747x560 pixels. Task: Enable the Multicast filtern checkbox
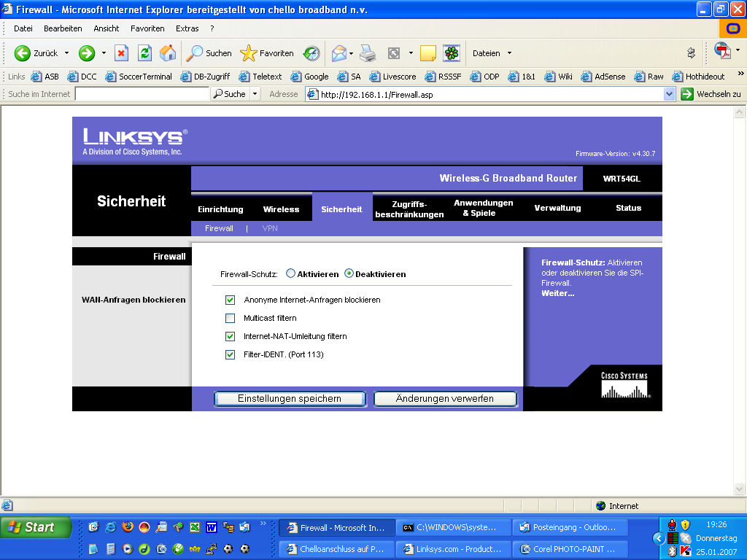point(230,318)
